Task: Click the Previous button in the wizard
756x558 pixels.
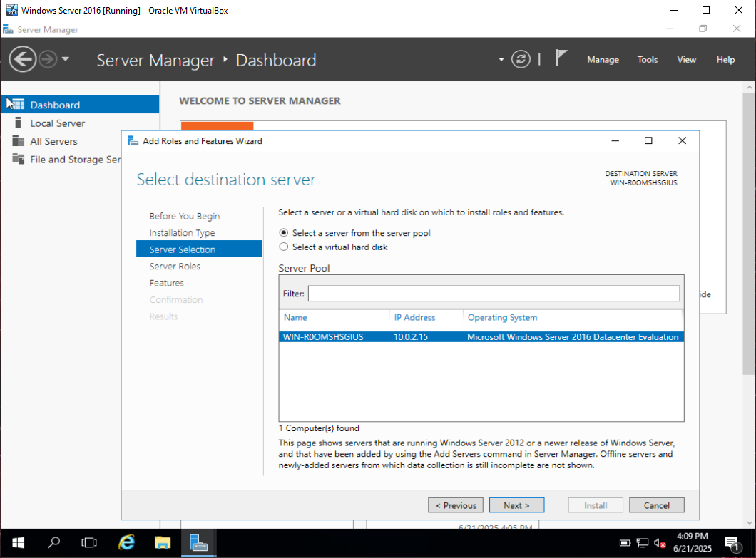Action: (456, 505)
